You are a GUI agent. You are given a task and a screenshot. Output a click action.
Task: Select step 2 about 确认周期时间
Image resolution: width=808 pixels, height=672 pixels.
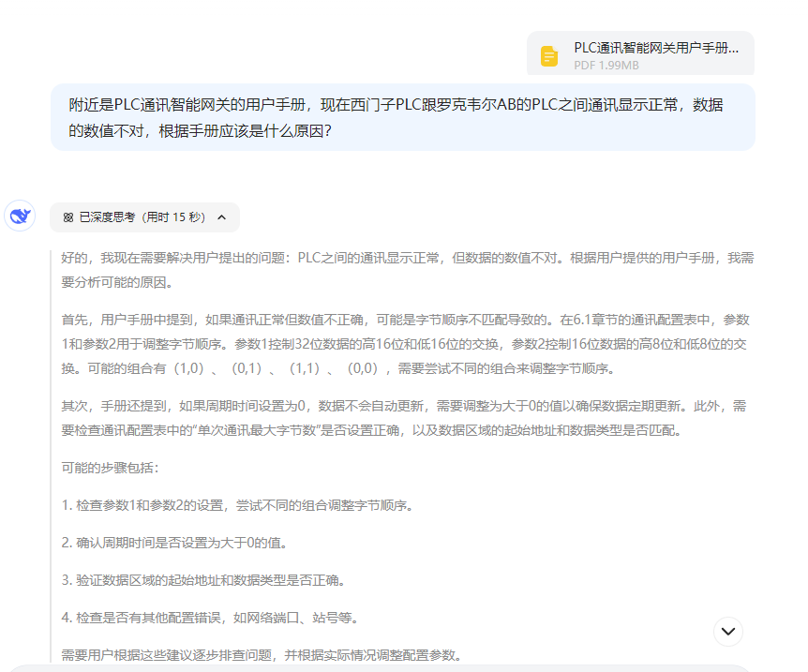(174, 543)
